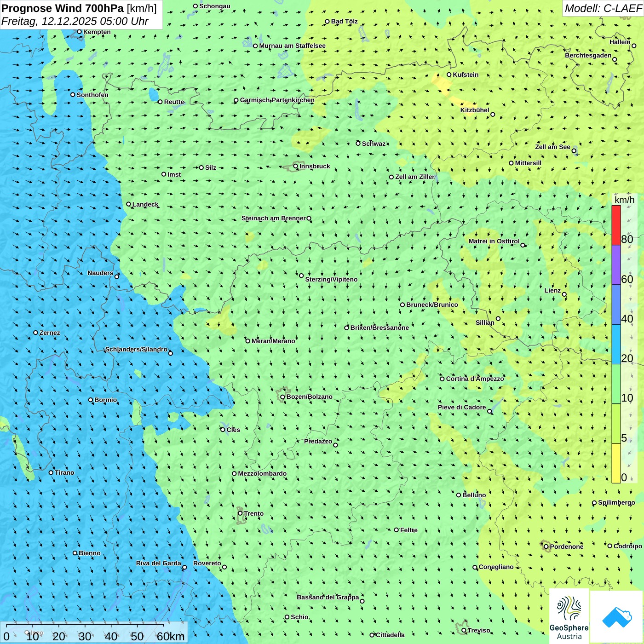Click the Nauders label

[x=100, y=273]
